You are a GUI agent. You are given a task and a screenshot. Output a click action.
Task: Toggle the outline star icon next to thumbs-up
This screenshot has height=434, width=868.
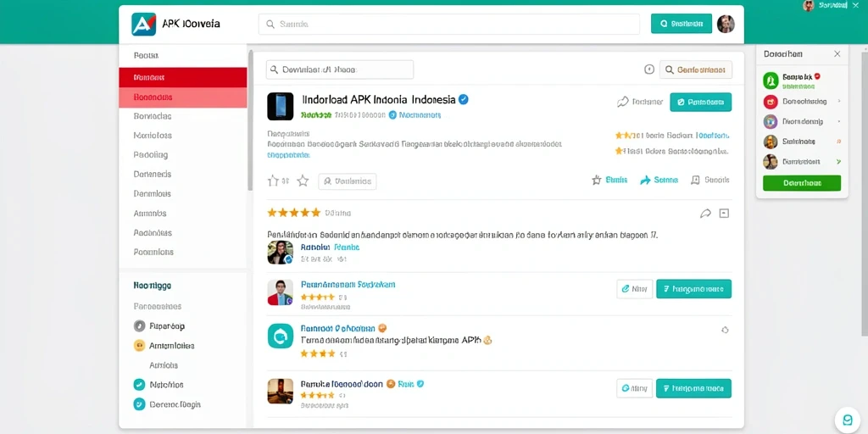(x=303, y=181)
